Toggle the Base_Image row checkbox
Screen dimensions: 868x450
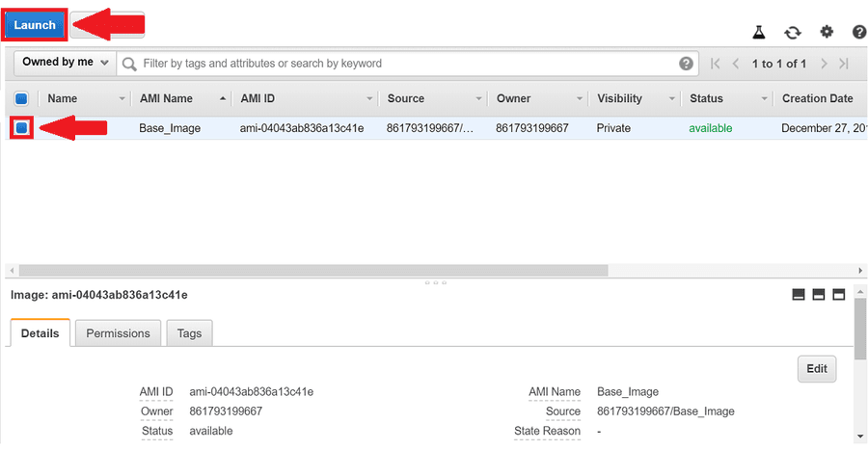click(21, 128)
